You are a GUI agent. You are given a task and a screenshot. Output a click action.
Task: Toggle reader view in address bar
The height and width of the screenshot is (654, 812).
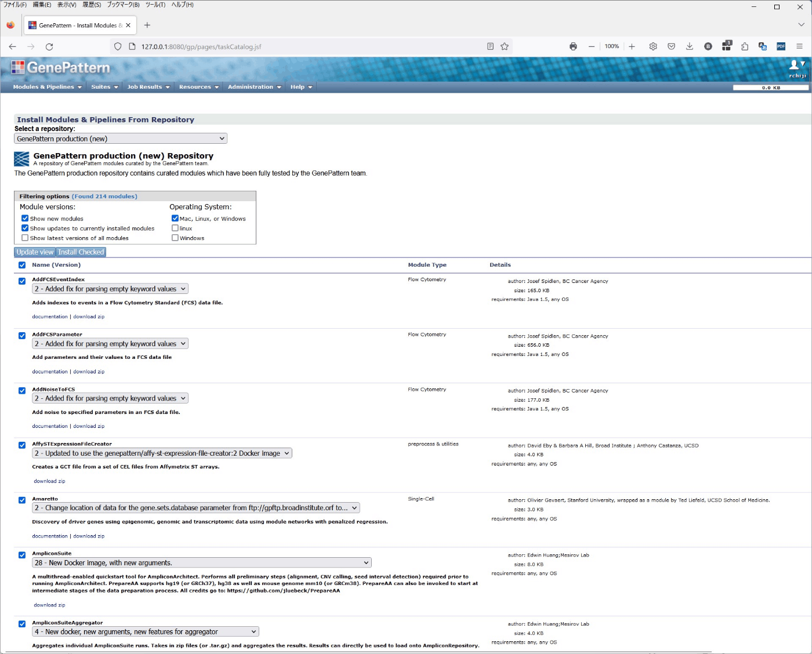(x=490, y=46)
